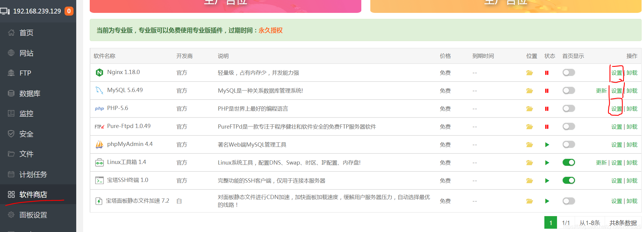Open 设置 for PHP-5.6
The width and height of the screenshot is (644, 232).
coord(617,109)
